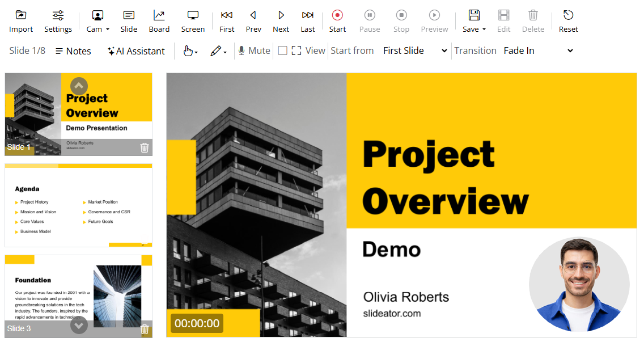
Task: Open the Transition Fade In dropdown
Action: coord(538,50)
